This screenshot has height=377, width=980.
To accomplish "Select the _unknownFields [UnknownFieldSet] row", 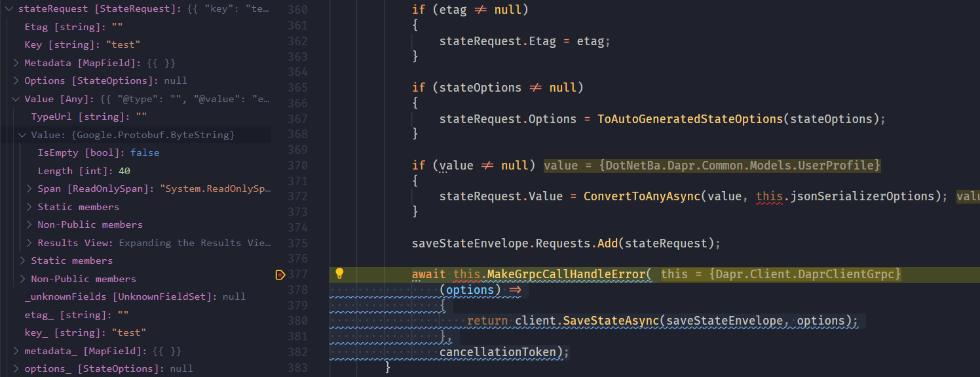I will 136,296.
